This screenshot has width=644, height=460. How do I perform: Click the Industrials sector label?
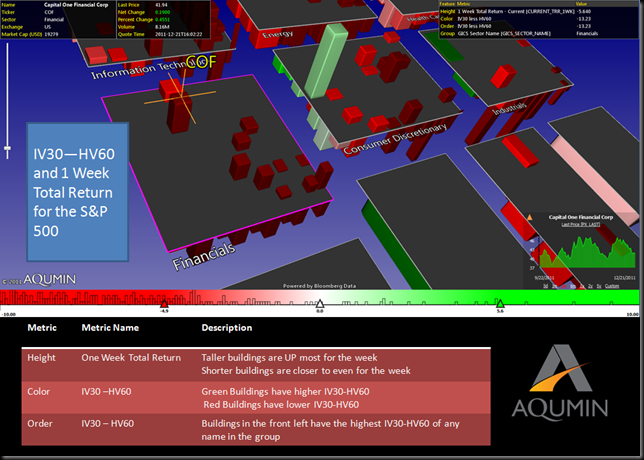point(510,108)
